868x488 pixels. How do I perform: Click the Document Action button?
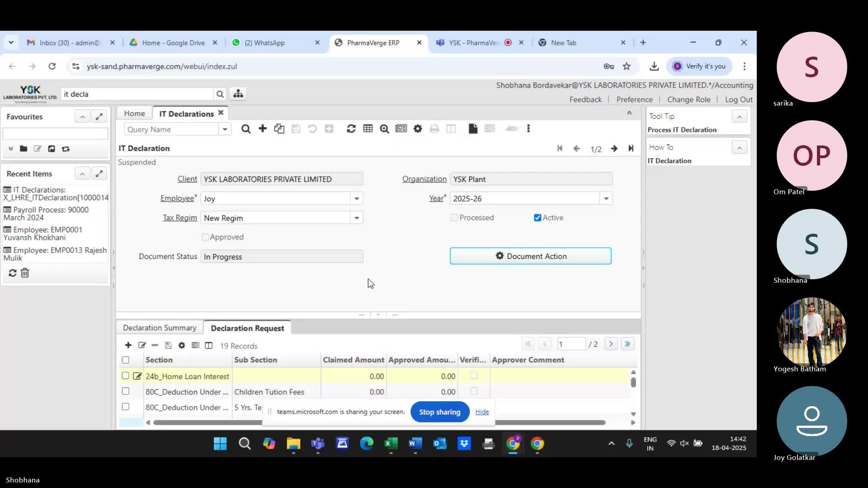[531, 256]
